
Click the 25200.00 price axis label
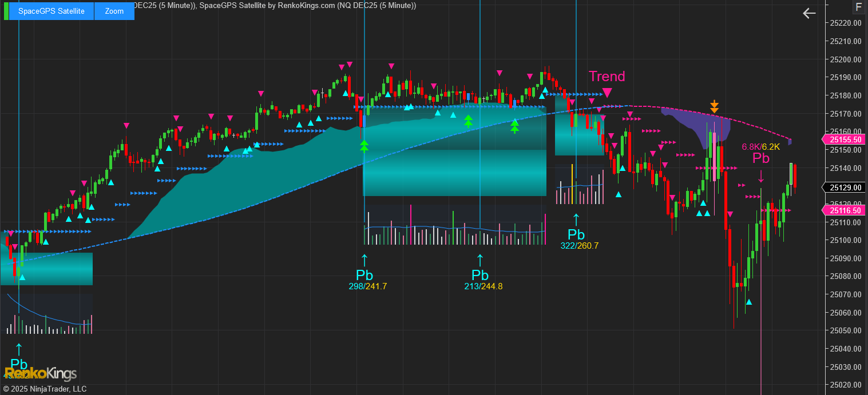(845, 59)
